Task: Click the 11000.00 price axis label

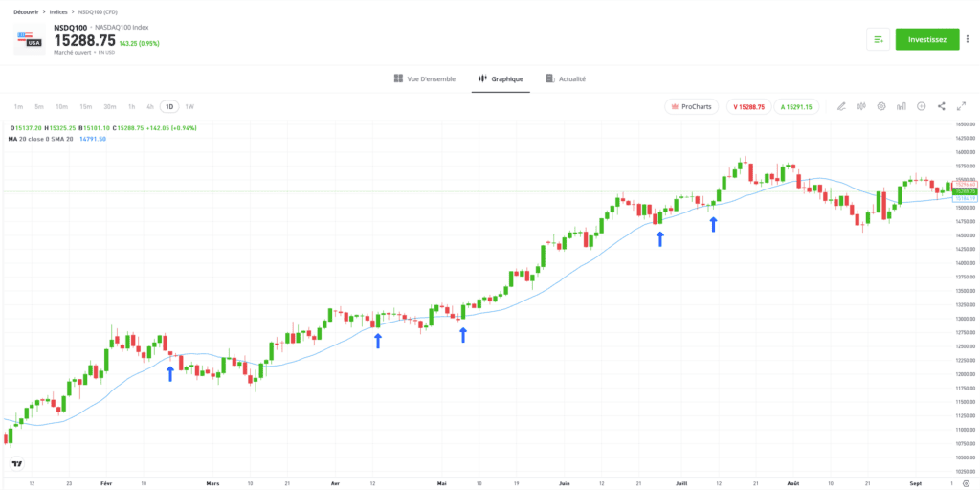Action: pyautogui.click(x=965, y=430)
